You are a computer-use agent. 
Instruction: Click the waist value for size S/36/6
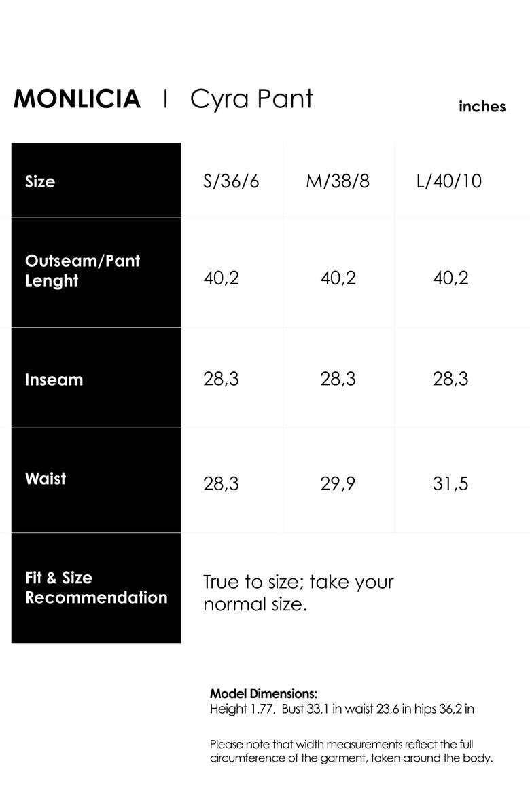click(x=221, y=484)
